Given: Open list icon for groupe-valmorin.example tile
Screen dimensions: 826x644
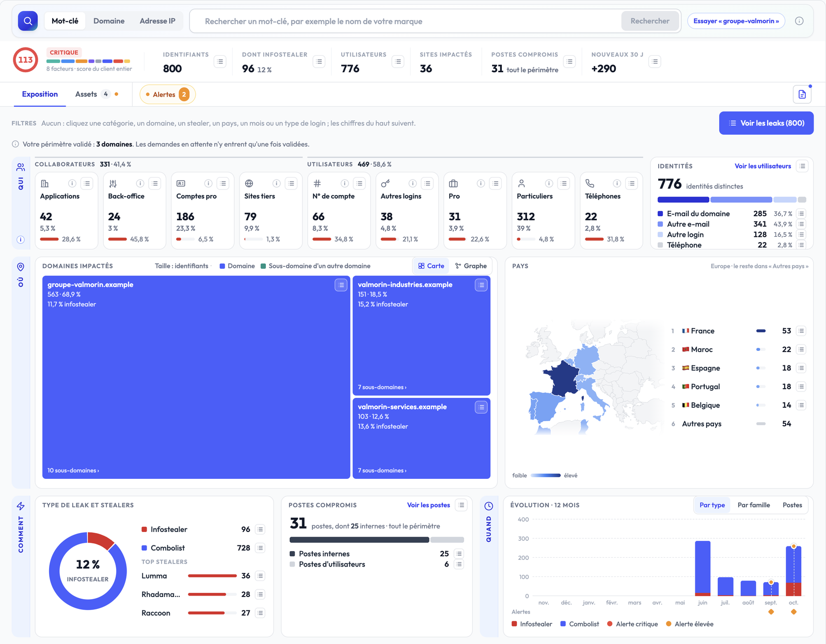Looking at the screenshot, I should click(341, 285).
